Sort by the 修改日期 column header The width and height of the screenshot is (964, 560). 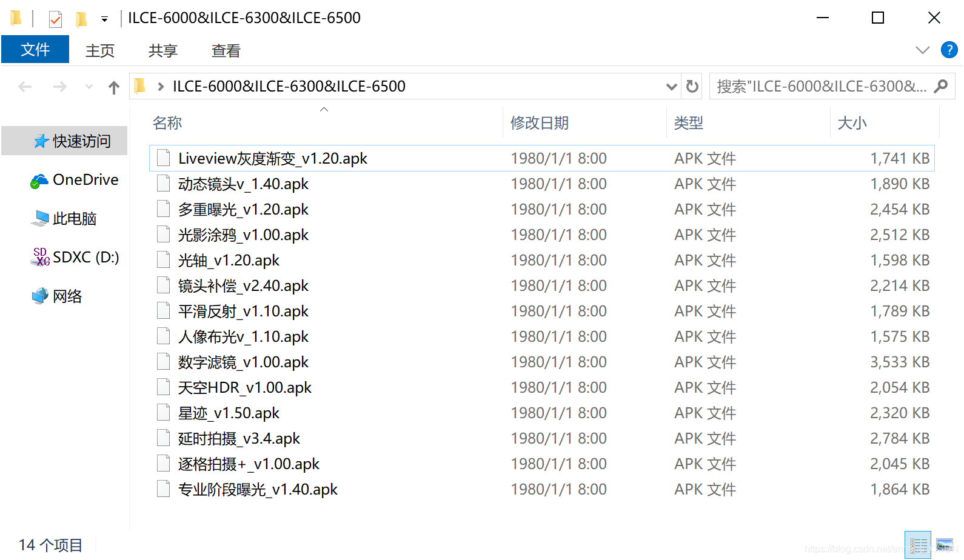[x=540, y=123]
